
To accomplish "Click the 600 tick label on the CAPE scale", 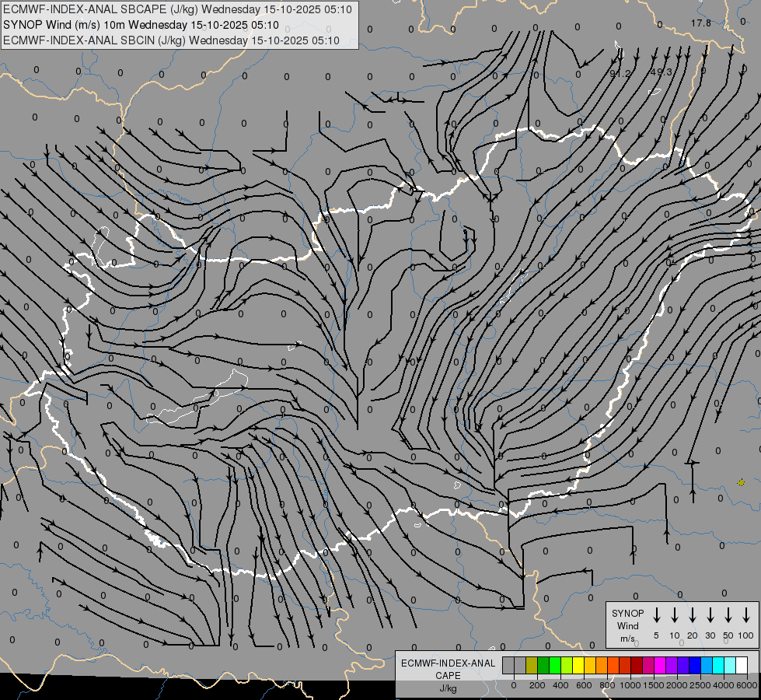I will 584,685.
